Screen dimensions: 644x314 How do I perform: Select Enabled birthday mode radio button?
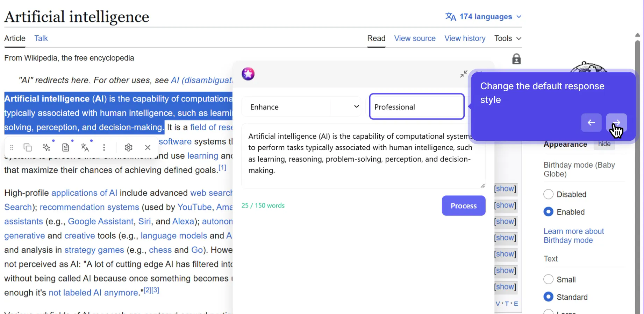tap(548, 211)
